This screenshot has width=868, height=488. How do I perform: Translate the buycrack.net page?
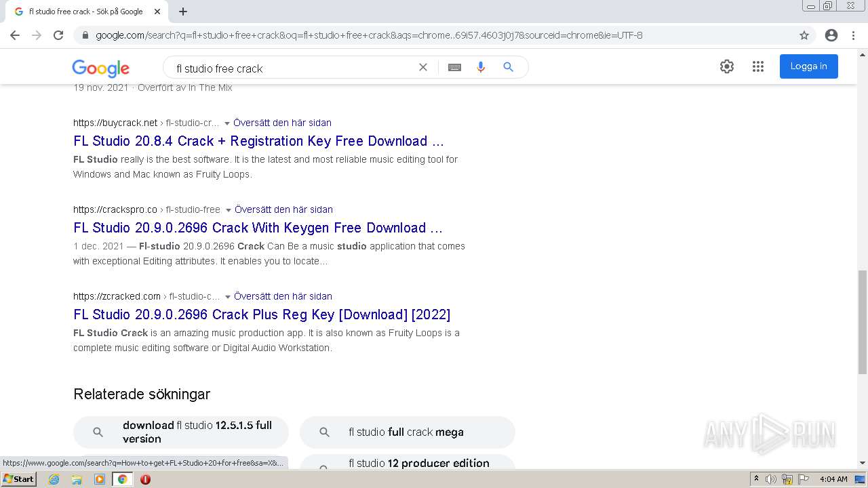pos(282,123)
